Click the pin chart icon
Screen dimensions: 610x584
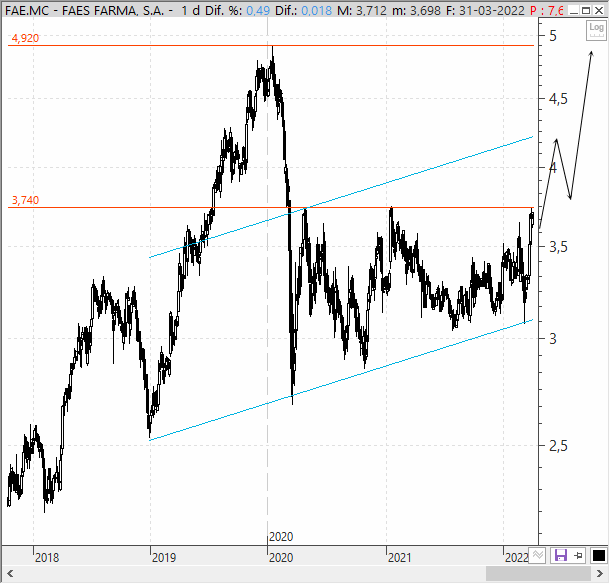pos(578,555)
